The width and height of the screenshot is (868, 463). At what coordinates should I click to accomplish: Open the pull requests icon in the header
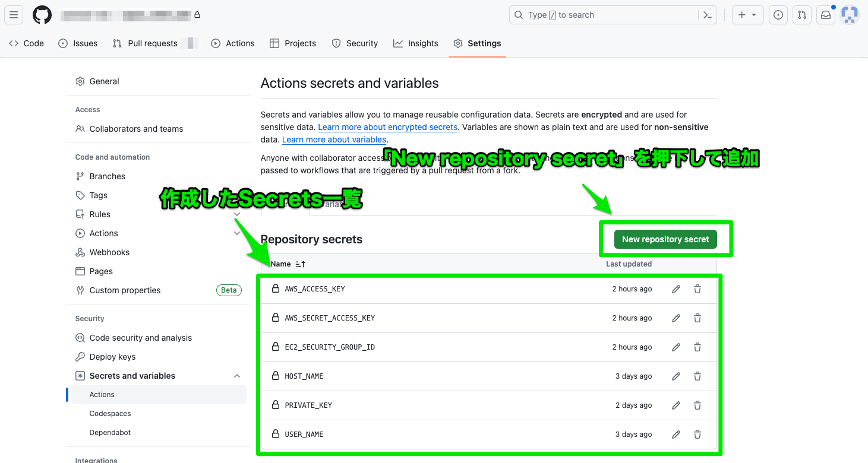(801, 15)
